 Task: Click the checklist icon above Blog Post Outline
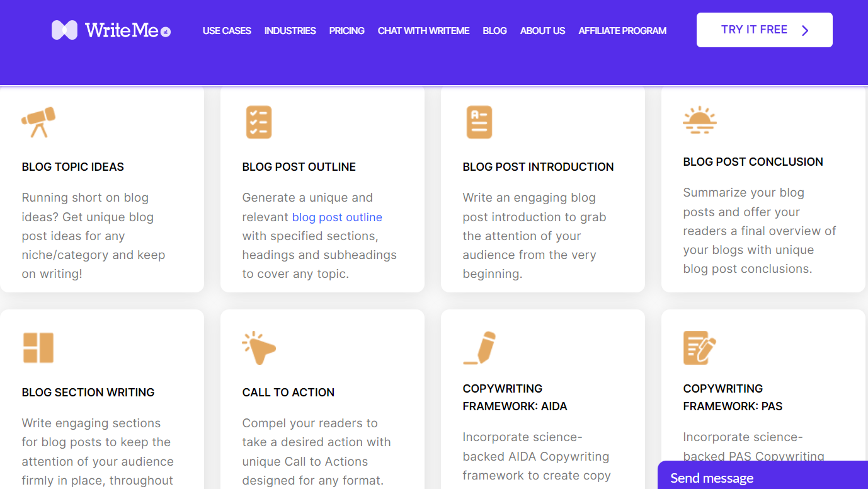(258, 122)
